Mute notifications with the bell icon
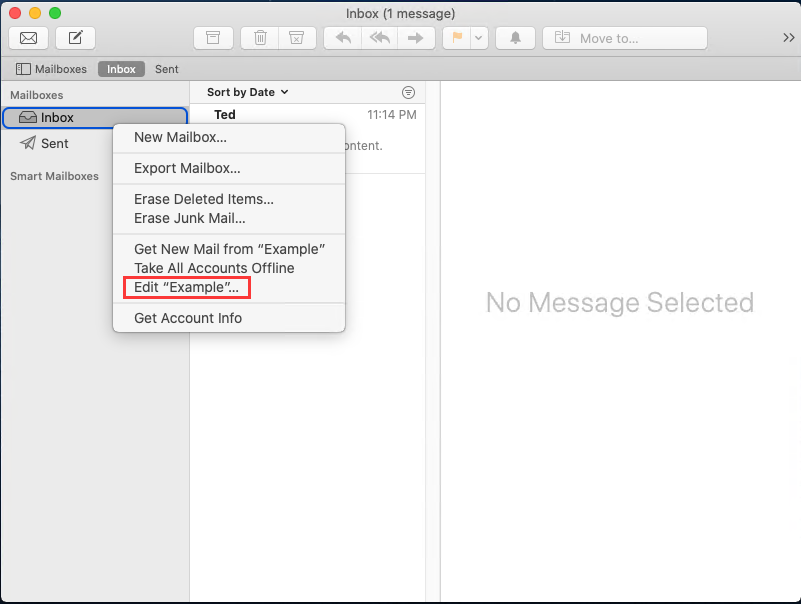 point(516,38)
